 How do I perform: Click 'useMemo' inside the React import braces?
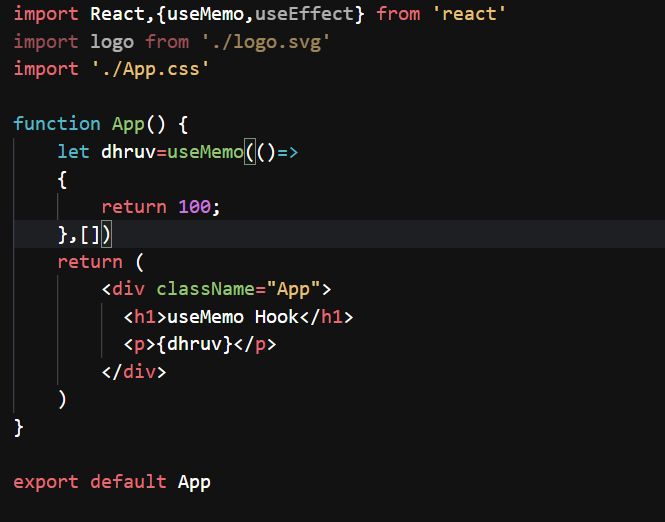click(x=205, y=14)
